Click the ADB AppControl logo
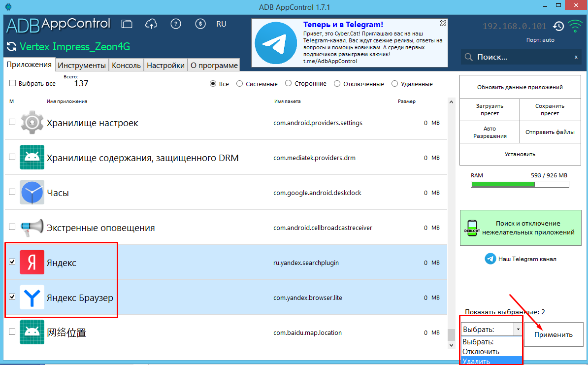The height and width of the screenshot is (365, 588). point(59,25)
